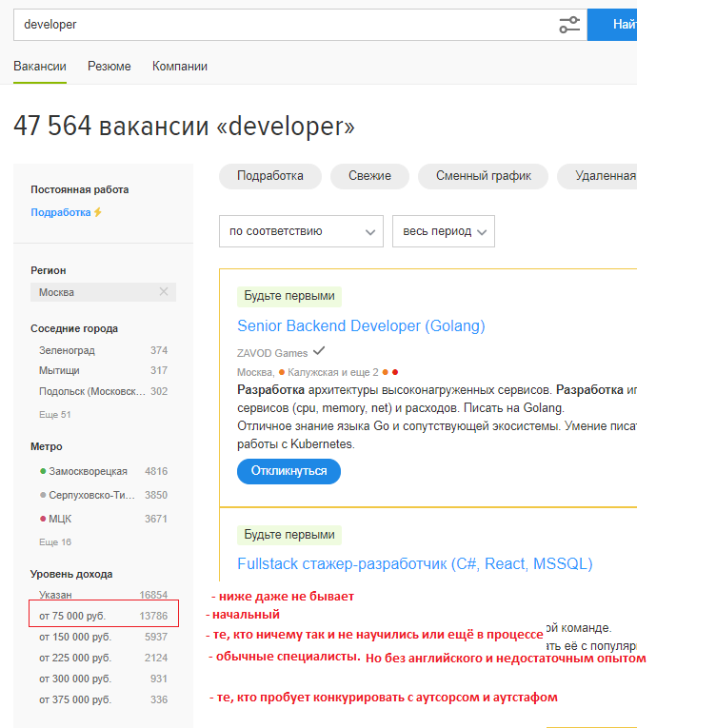The width and height of the screenshot is (716, 728).
Task: Select the Удаленная filter chip
Action: tap(597, 176)
